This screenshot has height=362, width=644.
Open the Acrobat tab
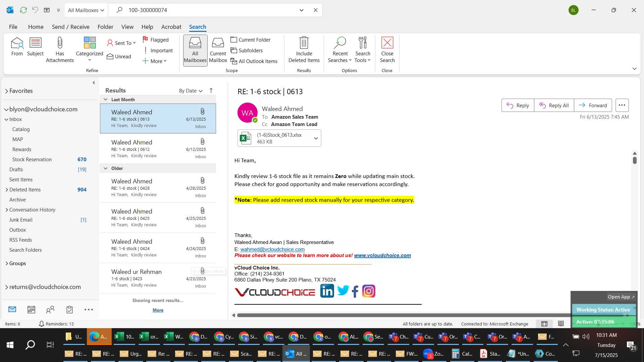[x=171, y=27]
